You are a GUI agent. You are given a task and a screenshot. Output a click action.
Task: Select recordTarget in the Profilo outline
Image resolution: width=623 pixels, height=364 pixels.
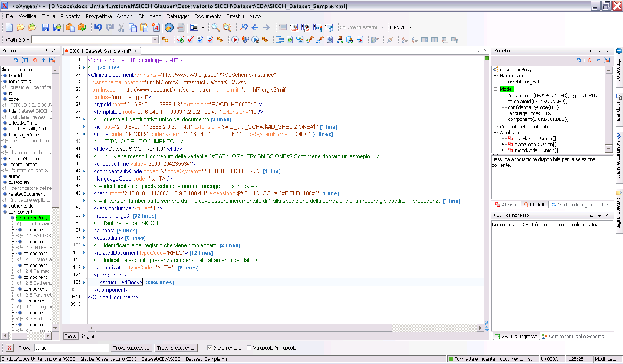click(x=23, y=164)
